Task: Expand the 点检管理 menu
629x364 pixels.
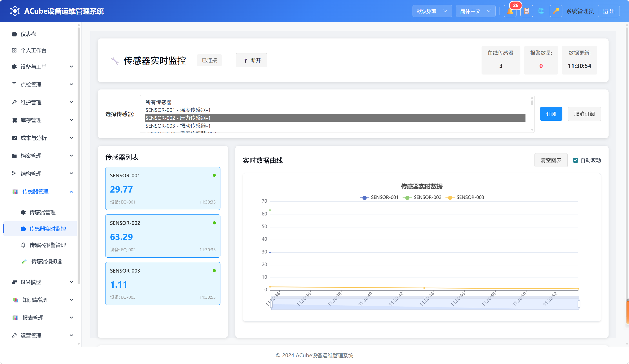Action: [x=40, y=84]
